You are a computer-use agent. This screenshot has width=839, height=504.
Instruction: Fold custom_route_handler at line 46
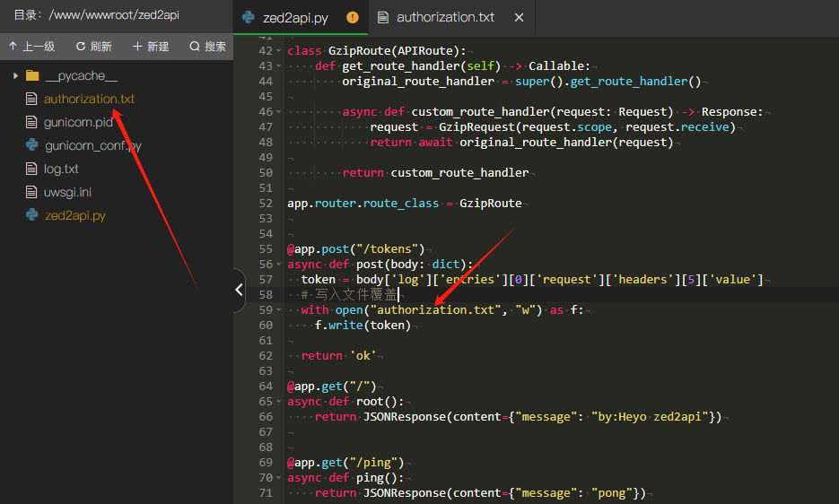(278, 112)
